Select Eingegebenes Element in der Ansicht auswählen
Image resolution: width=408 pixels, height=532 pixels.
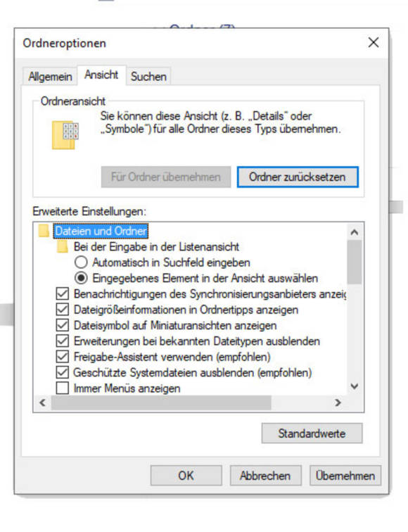click(x=81, y=278)
